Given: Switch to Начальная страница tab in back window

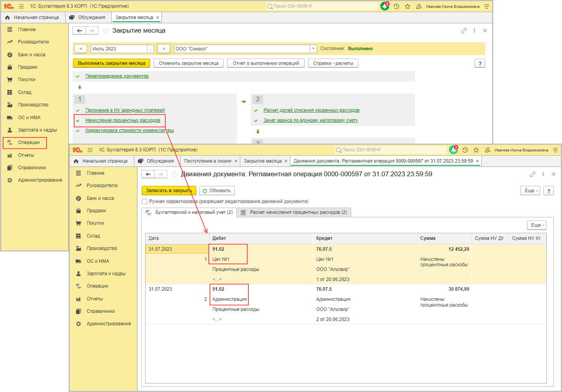Looking at the screenshot, I should pyautogui.click(x=33, y=17).
